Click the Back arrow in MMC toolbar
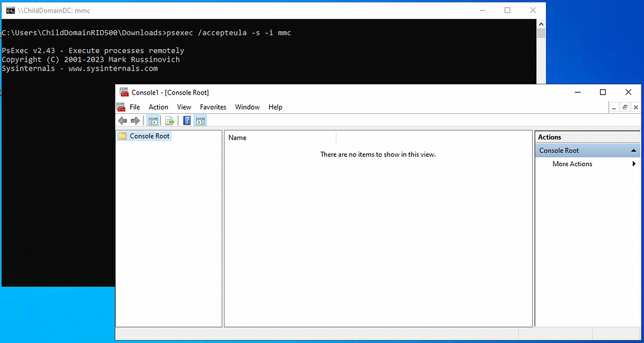644x343 pixels. pyautogui.click(x=122, y=121)
